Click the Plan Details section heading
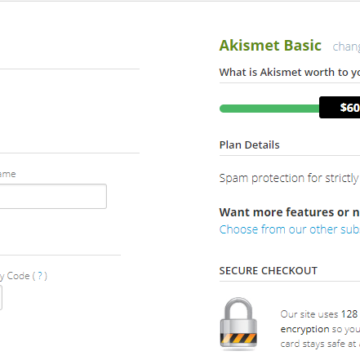 coord(249,145)
